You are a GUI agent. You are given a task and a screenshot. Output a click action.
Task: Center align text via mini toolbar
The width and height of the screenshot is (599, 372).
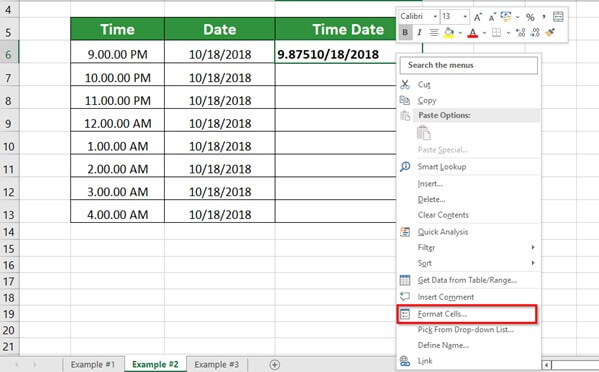pos(434,33)
